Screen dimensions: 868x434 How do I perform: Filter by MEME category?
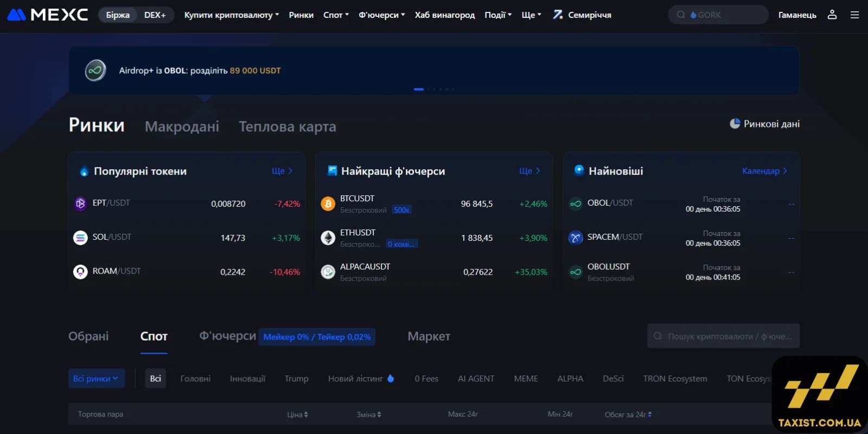point(526,379)
